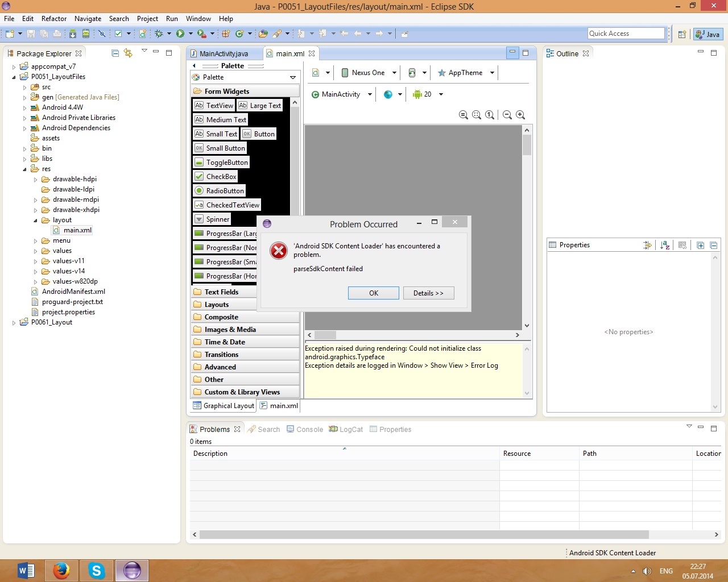The image size is (728, 582).
Task: Click Zoom In icon in layout editor
Action: click(x=520, y=115)
